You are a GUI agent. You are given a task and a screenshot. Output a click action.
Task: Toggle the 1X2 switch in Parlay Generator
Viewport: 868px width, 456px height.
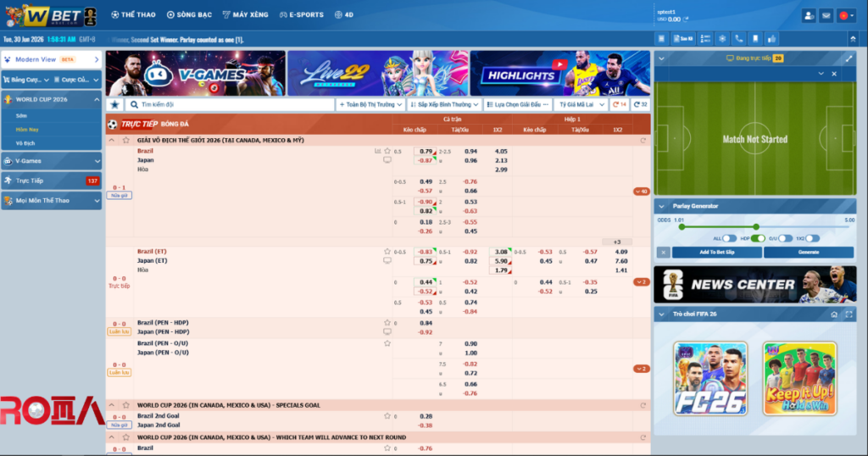click(x=812, y=238)
